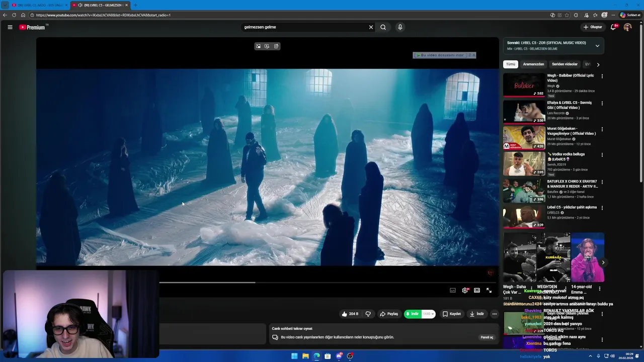Viewport: 644px width, 362px height.
Task: Start voice search with microphone
Action: pos(400,27)
